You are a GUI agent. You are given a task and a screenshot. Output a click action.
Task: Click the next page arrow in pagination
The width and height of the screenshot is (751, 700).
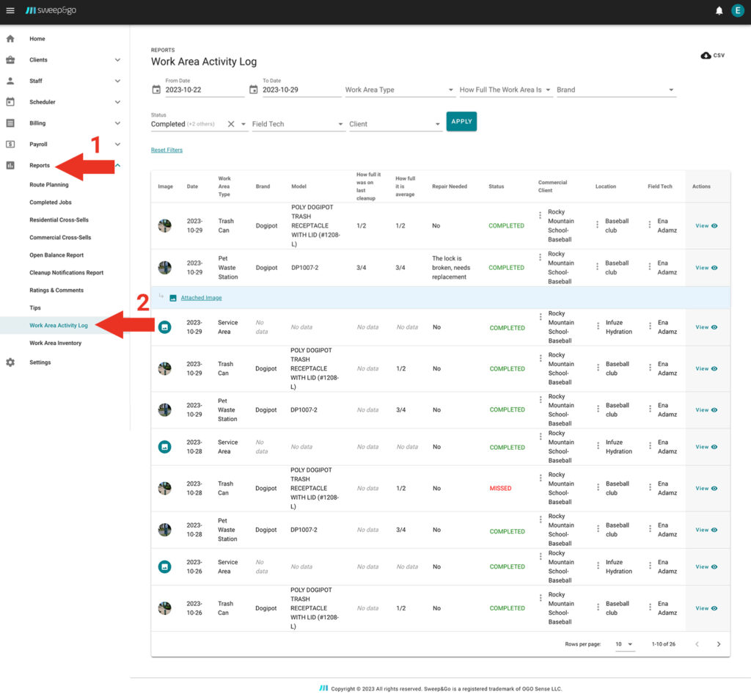[718, 644]
